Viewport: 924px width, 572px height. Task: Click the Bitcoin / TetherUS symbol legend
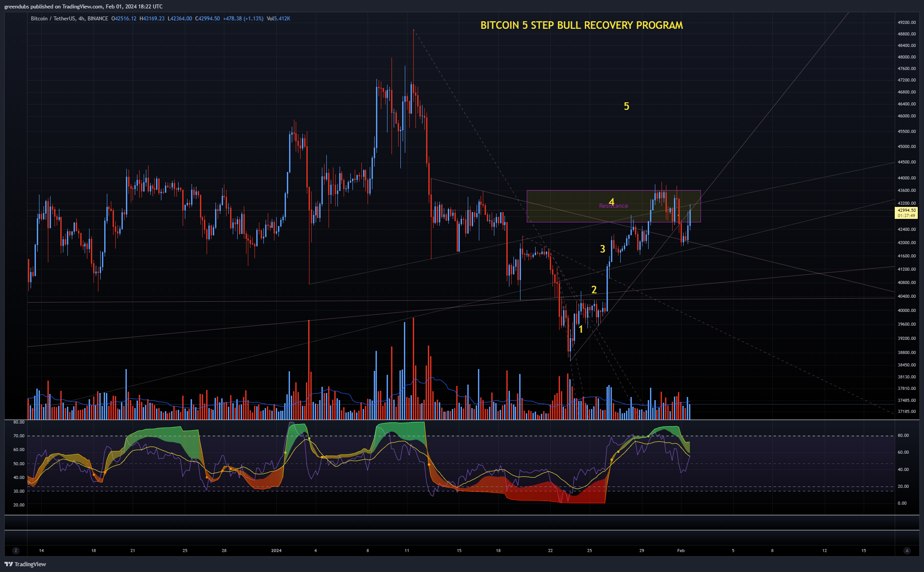[x=70, y=19]
